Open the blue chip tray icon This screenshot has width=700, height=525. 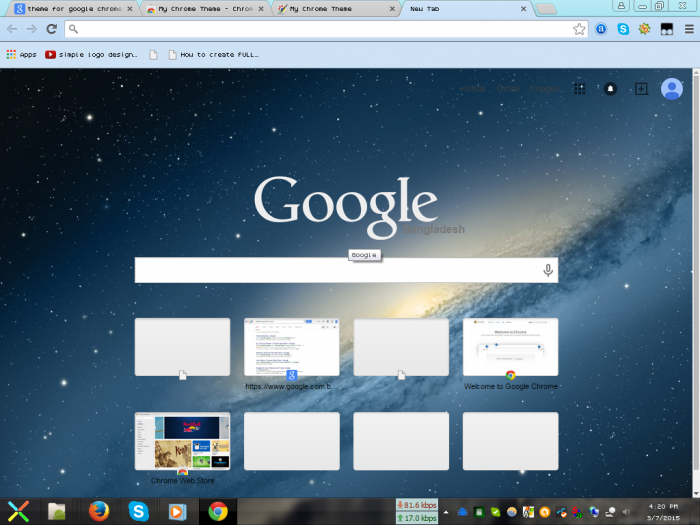click(462, 512)
